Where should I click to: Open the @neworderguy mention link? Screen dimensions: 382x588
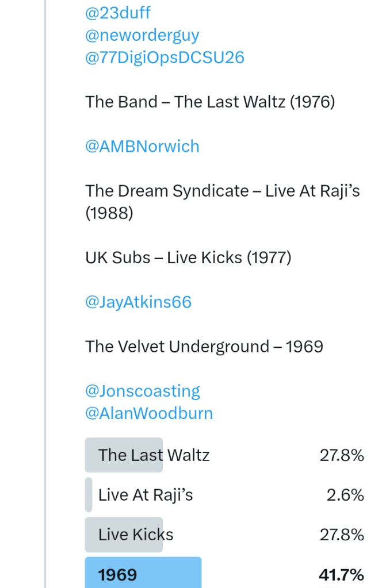pos(142,36)
